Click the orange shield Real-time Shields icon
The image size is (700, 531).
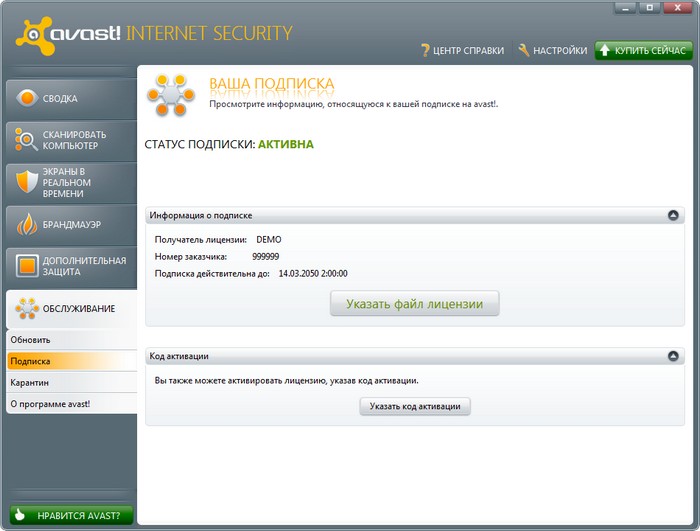click(27, 182)
